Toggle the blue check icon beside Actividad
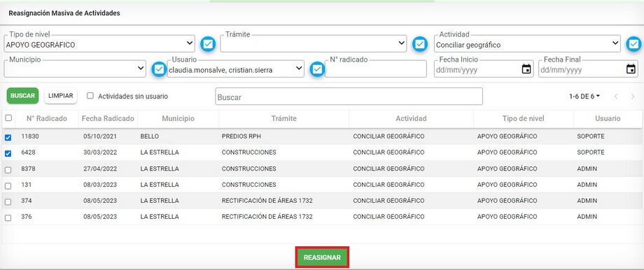Image resolution: width=644 pixels, height=270 pixels. coord(633,44)
